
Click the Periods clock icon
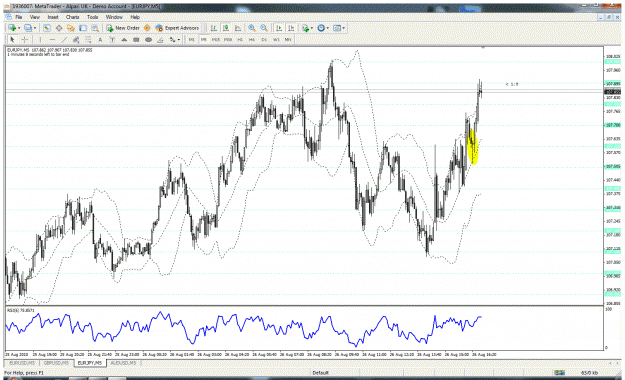coord(321,28)
